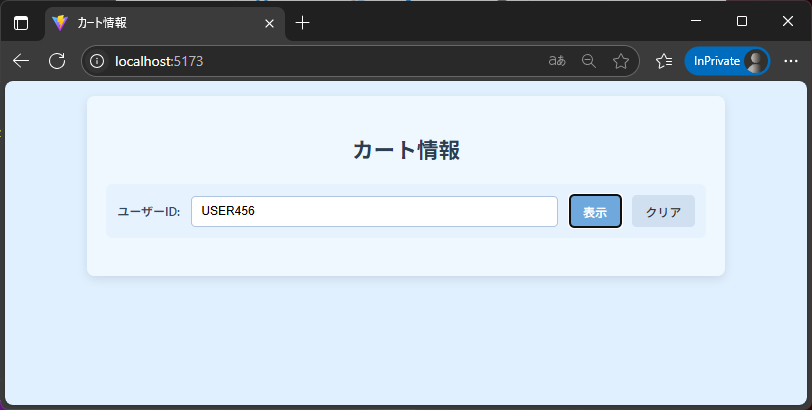Viewport: 812px width, 410px height.
Task: Select the カート情報 tab
Action: pos(165,23)
